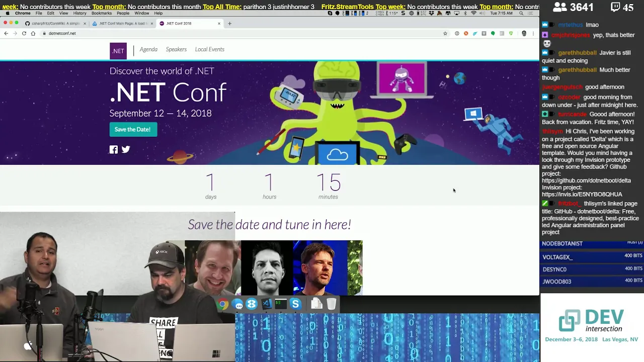Open the github.com/dotnetboot/delta chat link

pyautogui.click(x=586, y=180)
